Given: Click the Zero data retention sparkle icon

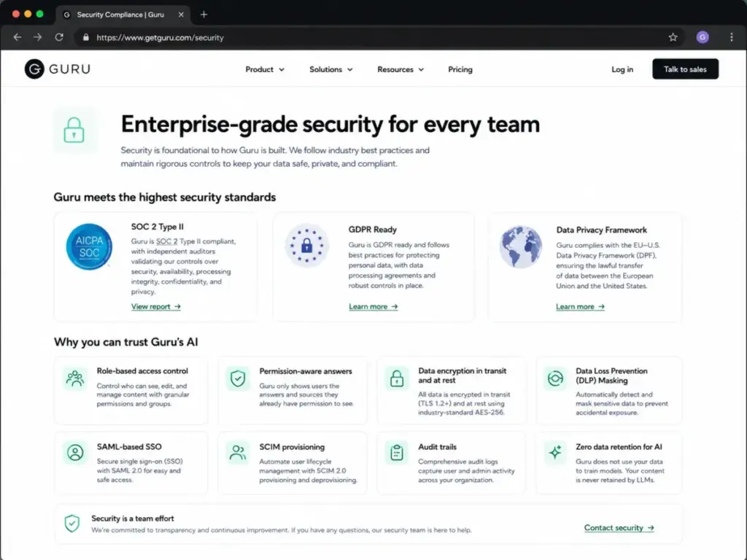Looking at the screenshot, I should point(555,452).
